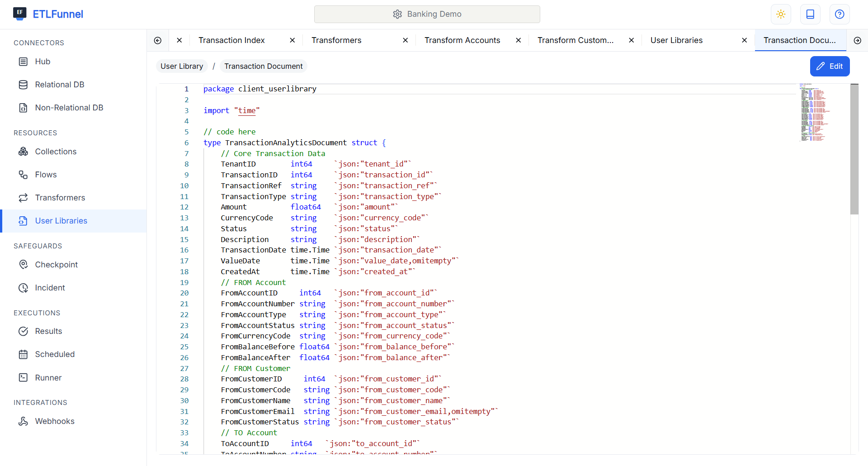Switch to the Transaction Index tab
Screen dimensions: 868x466
[231, 40]
